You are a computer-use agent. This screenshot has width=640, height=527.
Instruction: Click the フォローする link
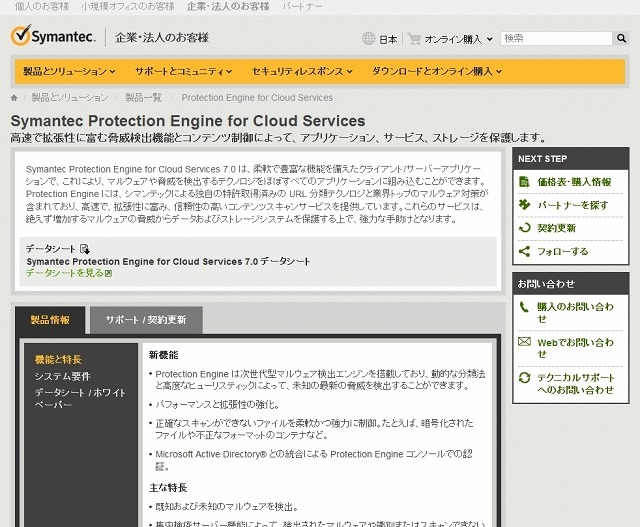(x=562, y=251)
